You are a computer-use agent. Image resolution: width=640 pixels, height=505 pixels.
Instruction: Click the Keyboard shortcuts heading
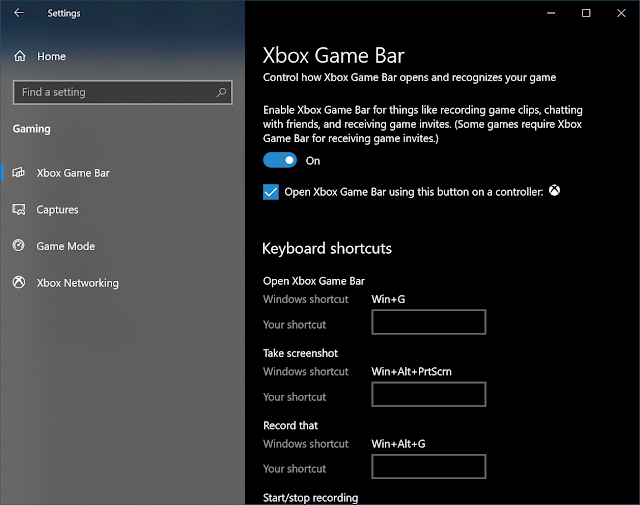click(327, 249)
